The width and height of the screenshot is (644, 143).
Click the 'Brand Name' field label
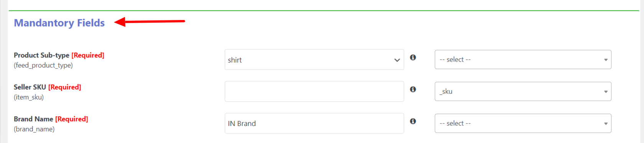[33, 119]
